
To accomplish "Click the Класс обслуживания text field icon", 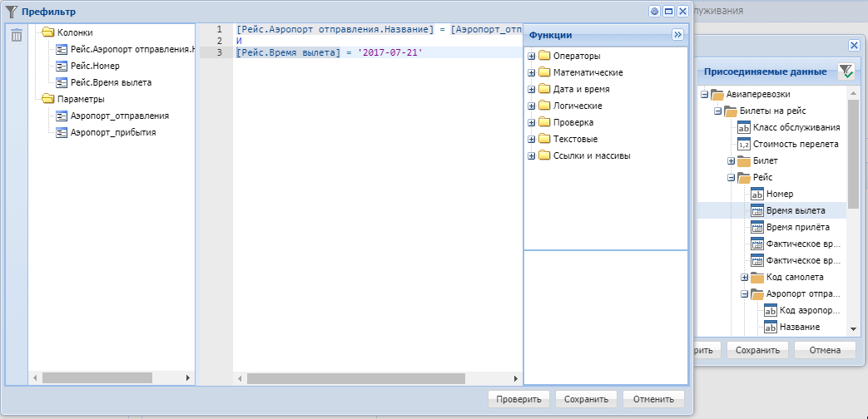I will pos(744,127).
